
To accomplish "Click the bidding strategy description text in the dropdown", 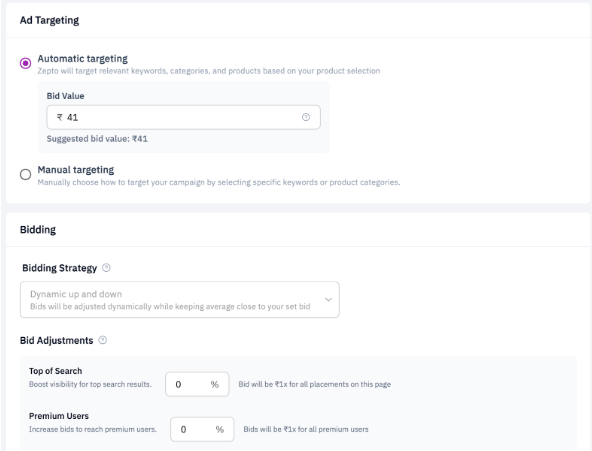I will click(x=170, y=306).
